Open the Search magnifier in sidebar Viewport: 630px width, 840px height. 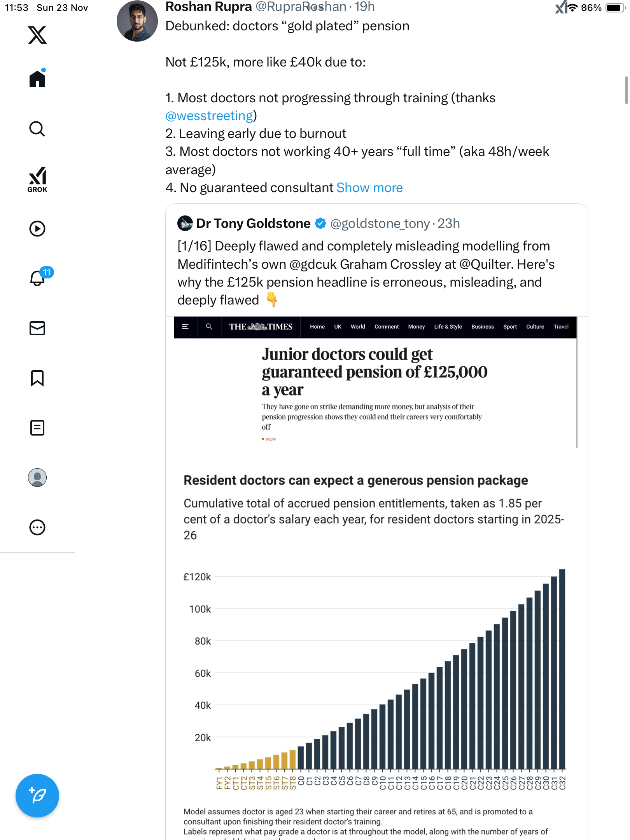37,129
